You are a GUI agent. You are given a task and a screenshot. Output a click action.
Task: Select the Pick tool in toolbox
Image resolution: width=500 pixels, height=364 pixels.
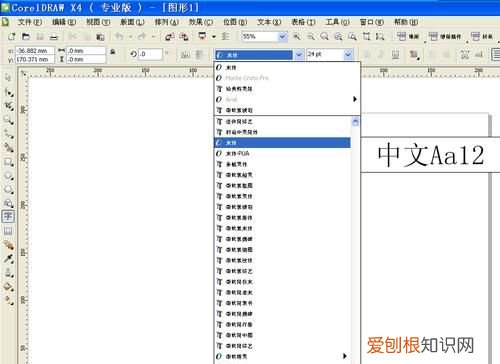coord(8,77)
